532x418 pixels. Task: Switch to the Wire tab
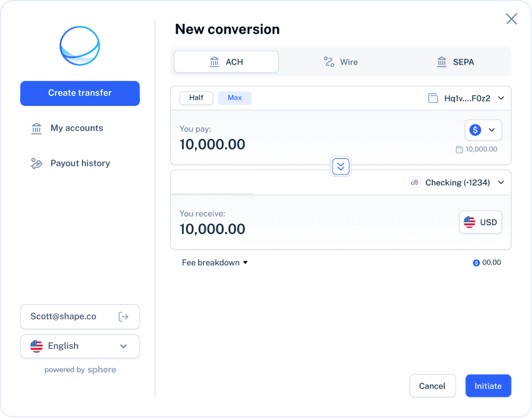[341, 62]
